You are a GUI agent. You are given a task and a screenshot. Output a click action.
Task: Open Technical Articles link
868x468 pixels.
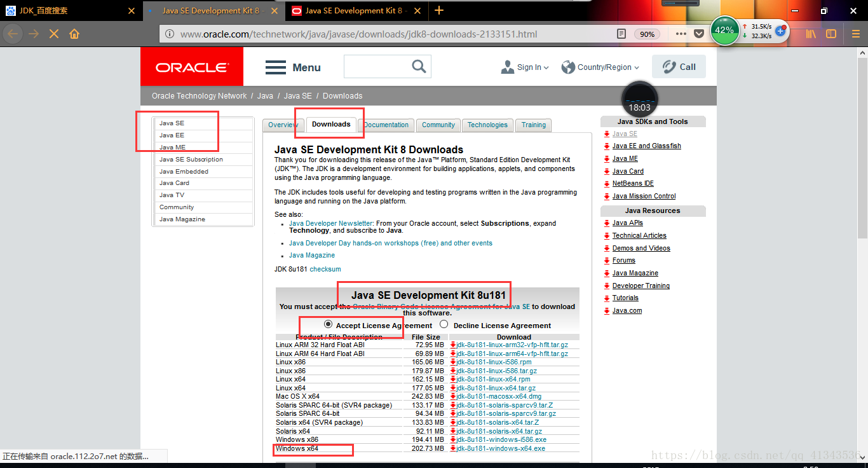tap(639, 236)
